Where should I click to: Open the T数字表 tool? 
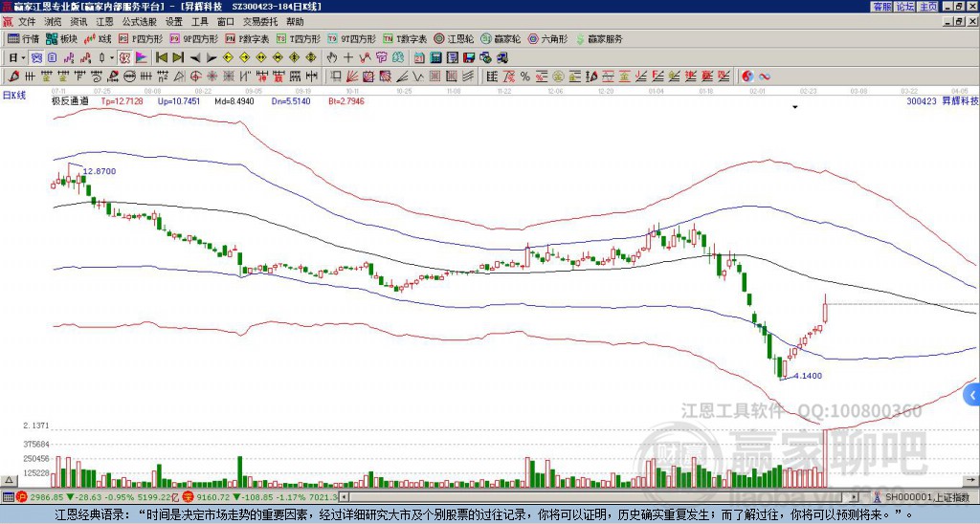coord(405,38)
